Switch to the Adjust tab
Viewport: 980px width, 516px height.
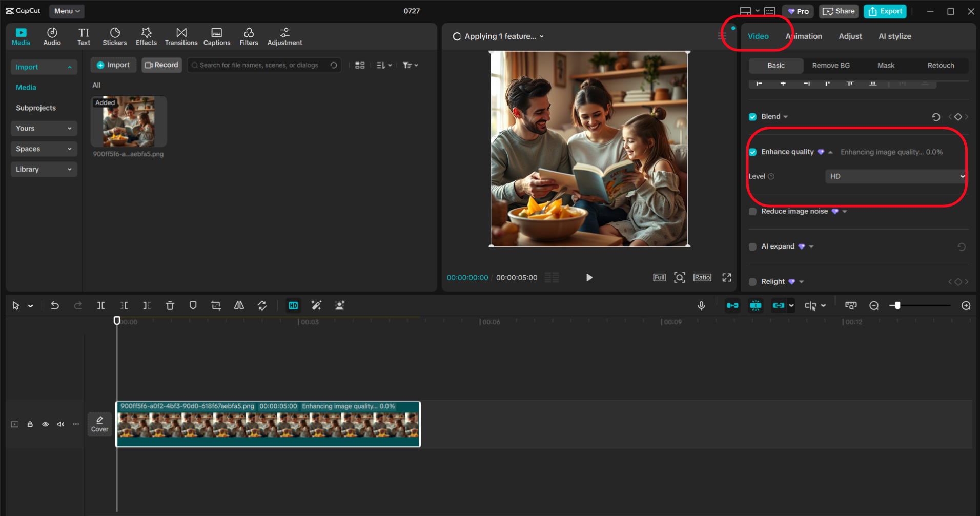point(850,36)
